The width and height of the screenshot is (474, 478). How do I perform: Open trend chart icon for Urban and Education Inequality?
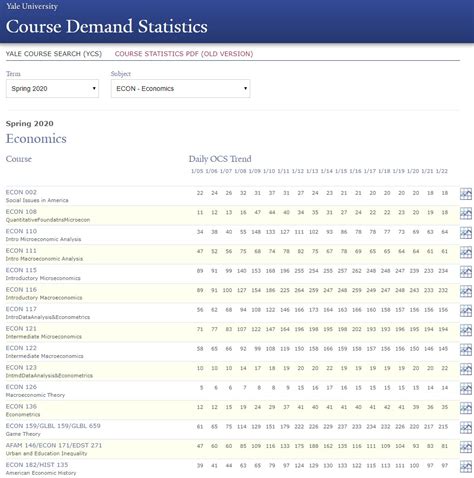[x=466, y=447]
